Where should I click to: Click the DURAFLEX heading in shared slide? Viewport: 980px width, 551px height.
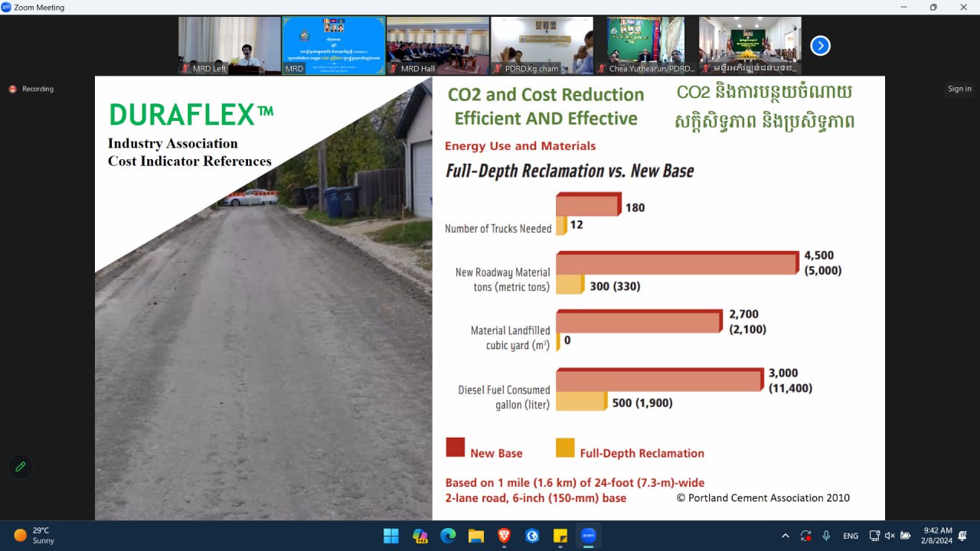point(191,115)
